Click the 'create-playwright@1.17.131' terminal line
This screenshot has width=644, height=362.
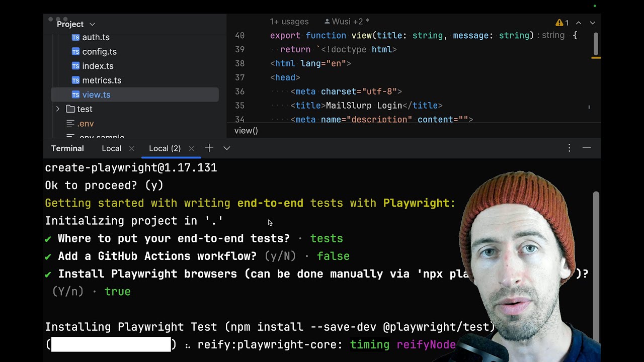tap(131, 168)
